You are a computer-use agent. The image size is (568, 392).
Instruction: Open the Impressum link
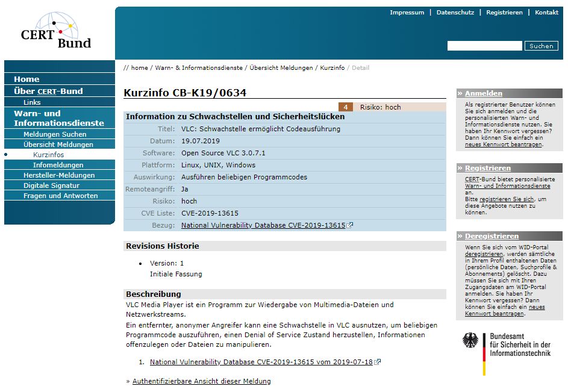click(x=407, y=12)
